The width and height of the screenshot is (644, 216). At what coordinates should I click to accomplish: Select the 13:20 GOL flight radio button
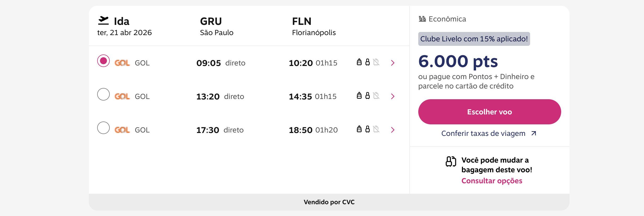tap(103, 94)
